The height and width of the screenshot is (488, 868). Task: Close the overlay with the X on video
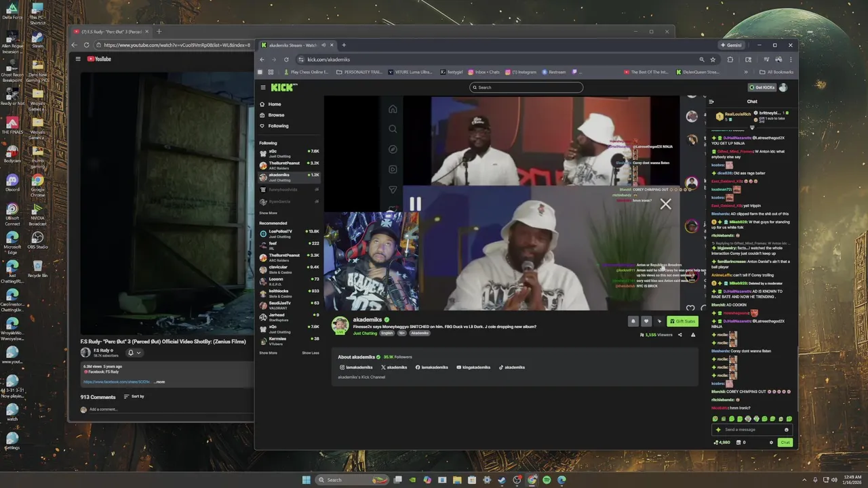point(666,204)
